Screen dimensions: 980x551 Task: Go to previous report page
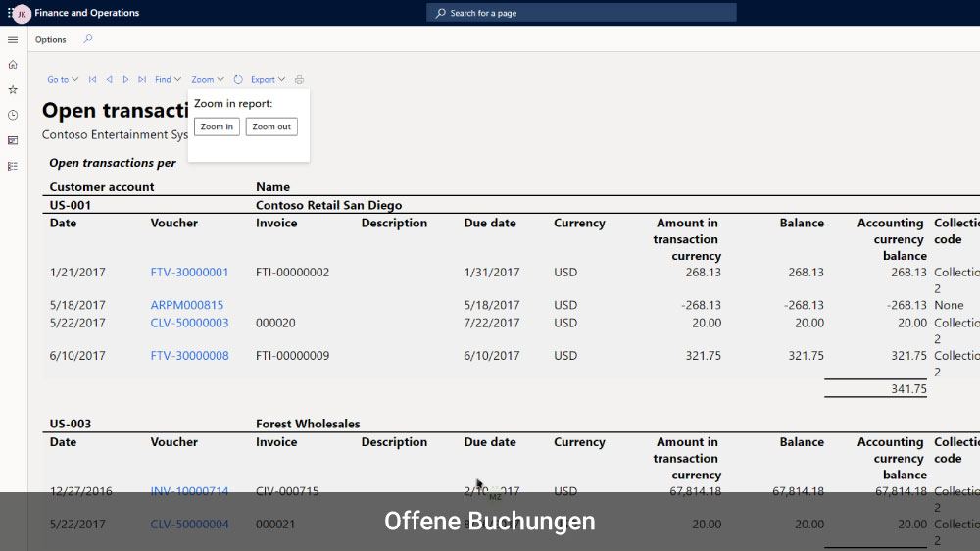[x=110, y=80]
